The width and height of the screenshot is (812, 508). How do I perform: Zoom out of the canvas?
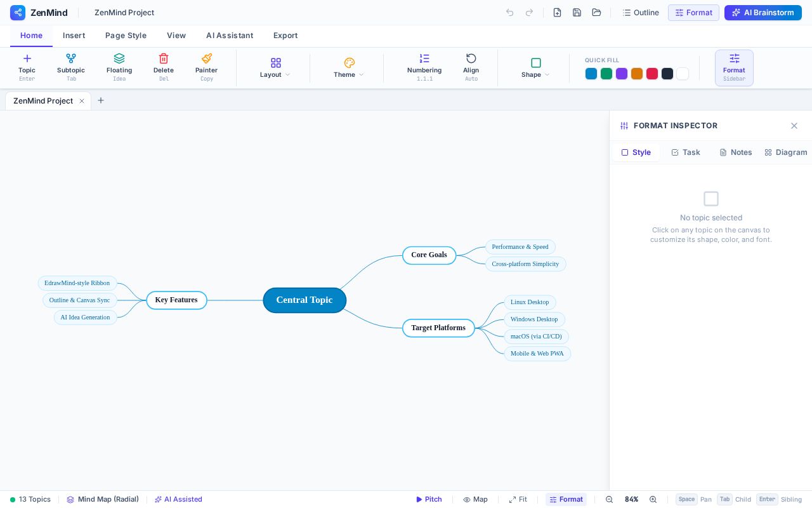click(609, 500)
